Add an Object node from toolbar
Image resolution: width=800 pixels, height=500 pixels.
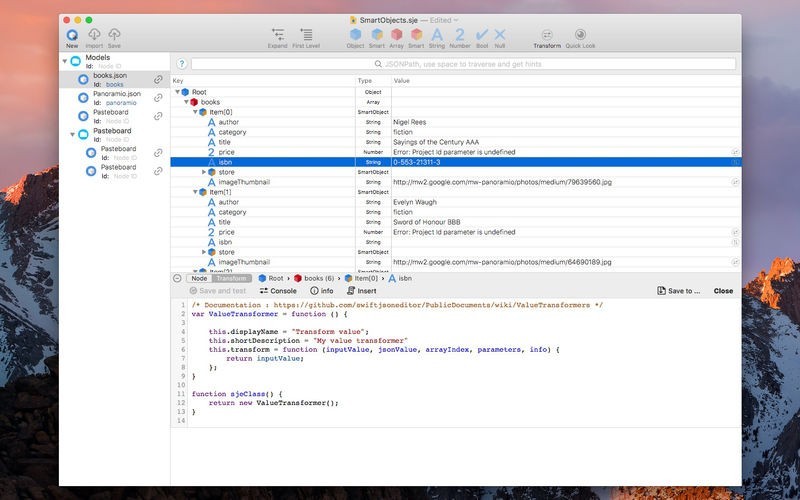tap(356, 34)
